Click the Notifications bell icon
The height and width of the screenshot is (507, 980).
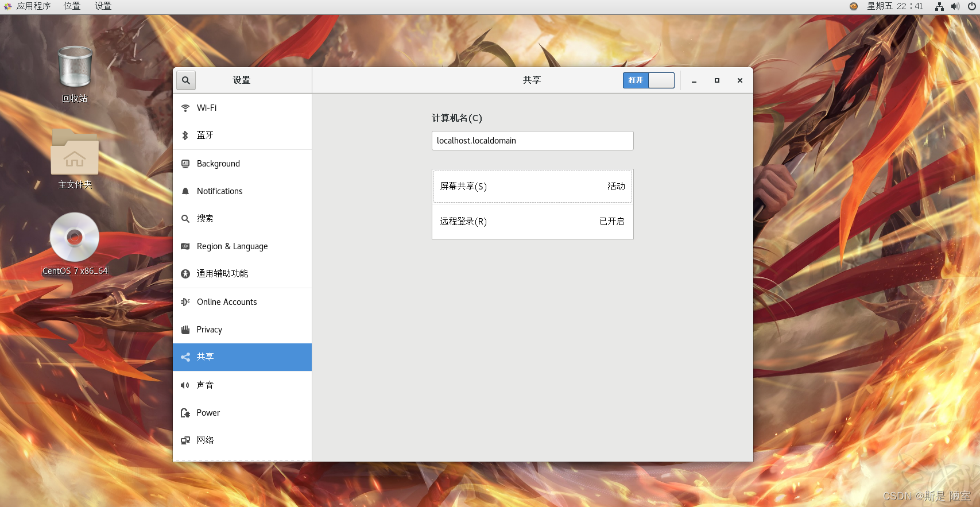coord(185,191)
